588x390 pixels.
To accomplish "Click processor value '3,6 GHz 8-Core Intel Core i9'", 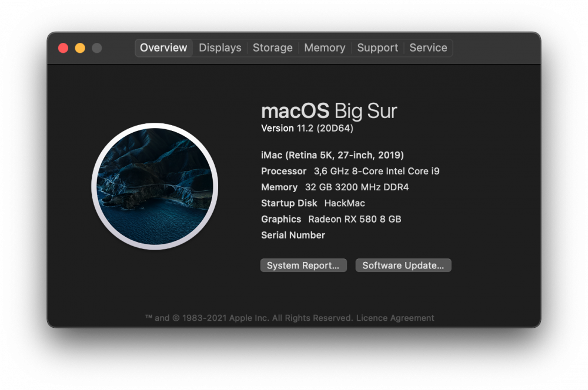I will pos(376,171).
